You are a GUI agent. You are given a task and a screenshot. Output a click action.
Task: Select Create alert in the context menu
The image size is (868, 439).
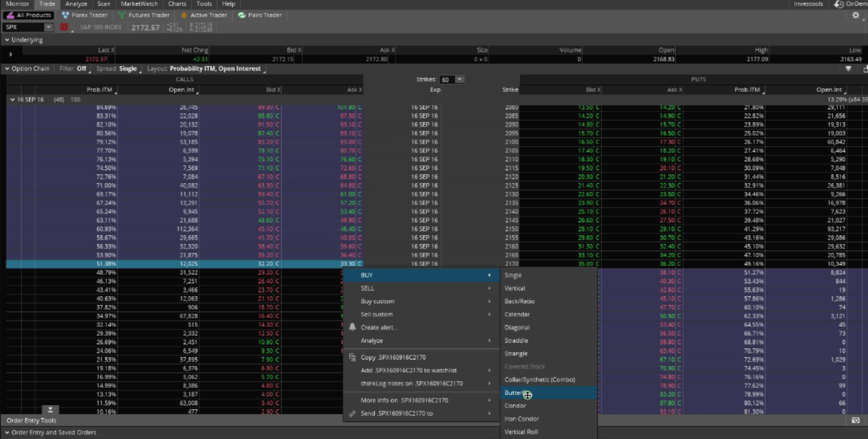click(x=422, y=327)
